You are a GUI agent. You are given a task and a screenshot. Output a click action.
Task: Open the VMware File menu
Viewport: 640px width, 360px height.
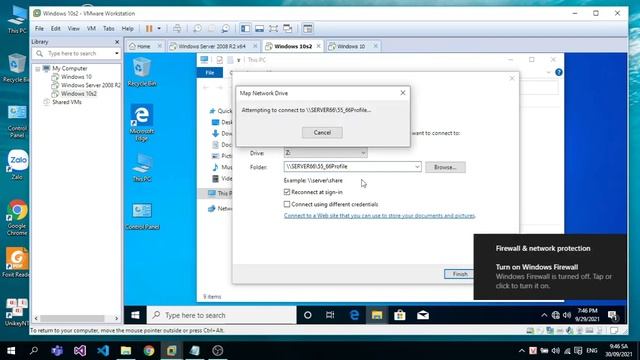click(x=39, y=29)
